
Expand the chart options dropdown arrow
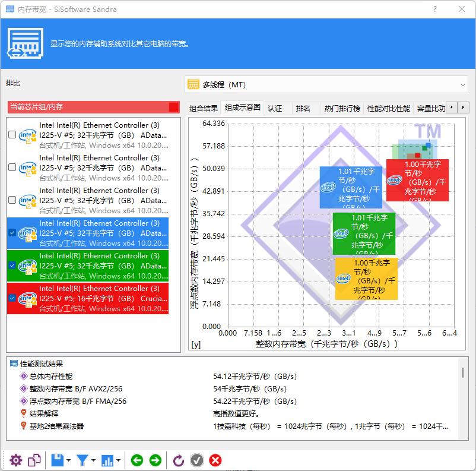(x=118, y=460)
